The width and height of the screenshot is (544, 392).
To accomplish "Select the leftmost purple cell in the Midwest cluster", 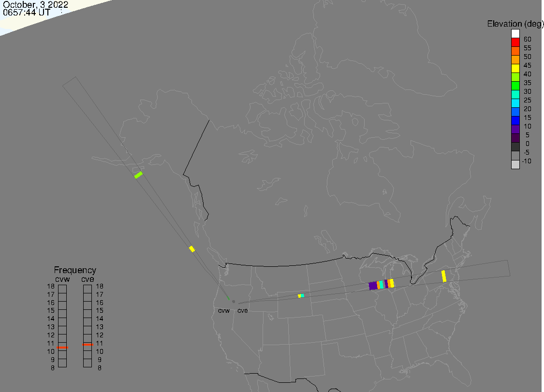I will 373,286.
